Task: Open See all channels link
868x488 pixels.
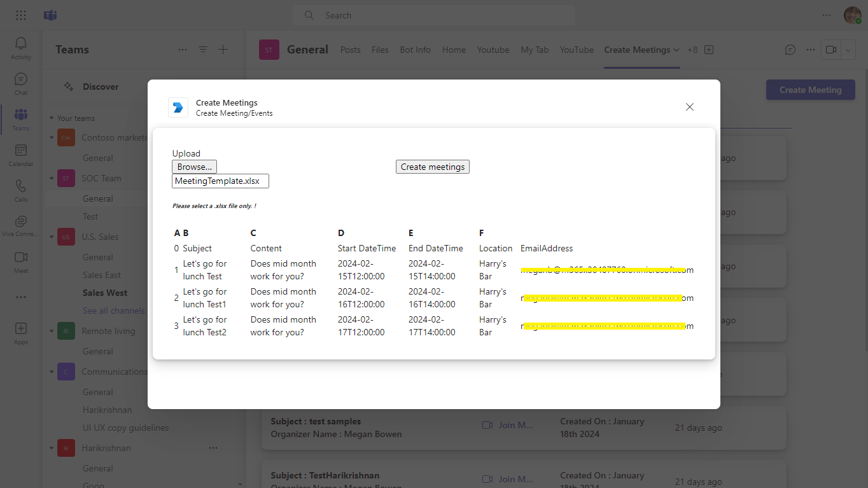Action: click(113, 310)
